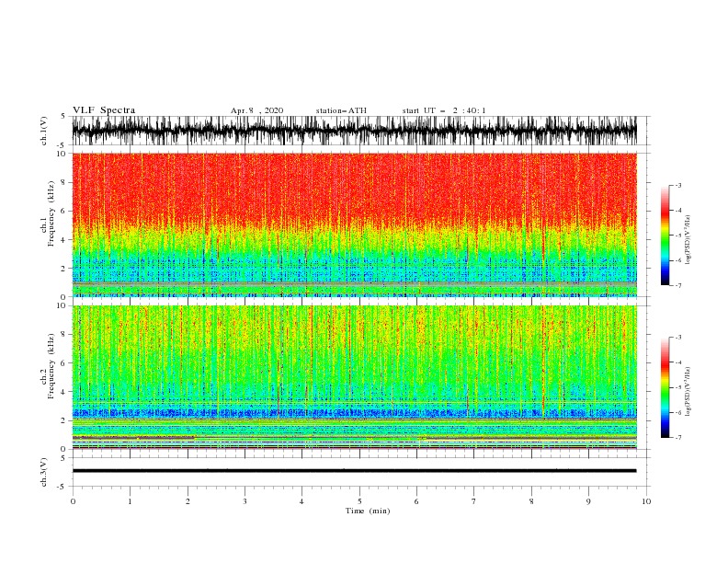
Task: Click the '4' kHz tick on ch.1 frequency axis
Action: point(63,240)
